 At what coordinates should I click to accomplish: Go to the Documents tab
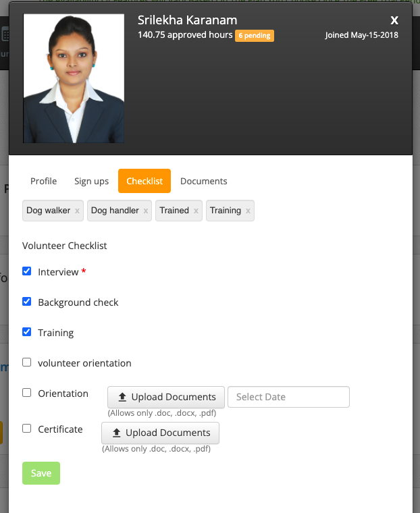coord(204,181)
